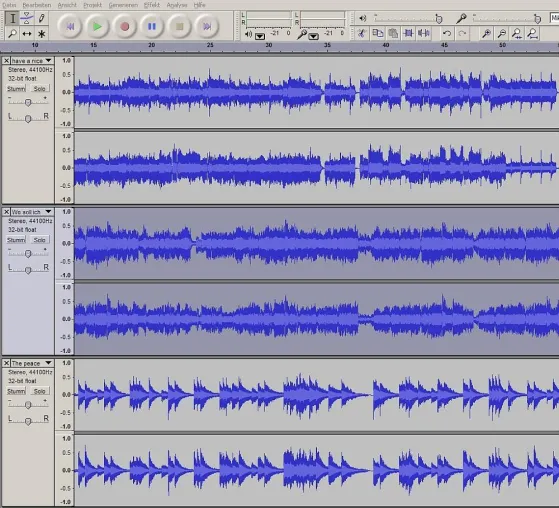559x508 pixels.
Task: Choose the Draw pencil tool
Action: [41, 18]
